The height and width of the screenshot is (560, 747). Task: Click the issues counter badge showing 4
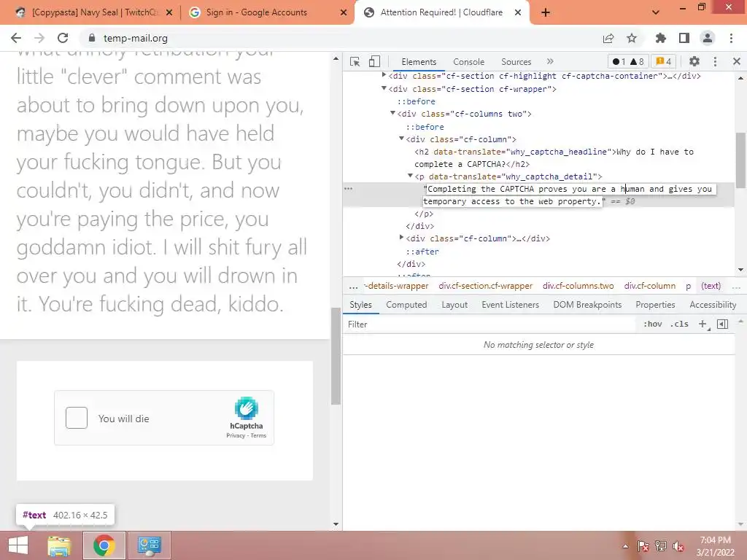664,61
